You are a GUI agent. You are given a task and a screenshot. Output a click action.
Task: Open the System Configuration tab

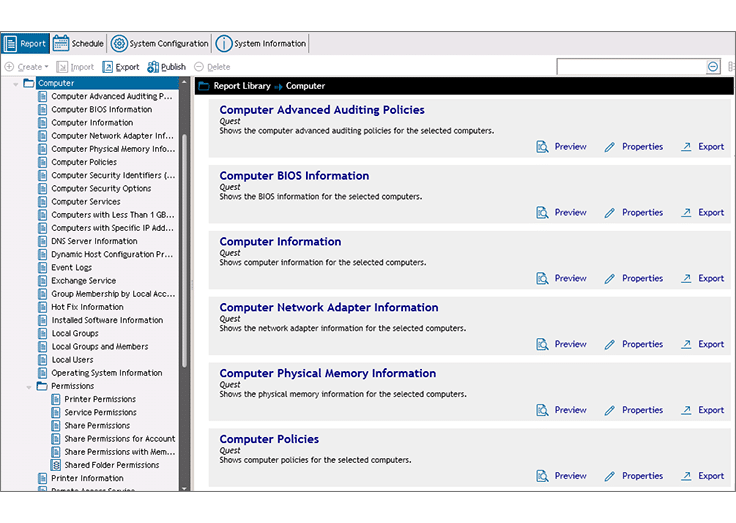tap(159, 44)
